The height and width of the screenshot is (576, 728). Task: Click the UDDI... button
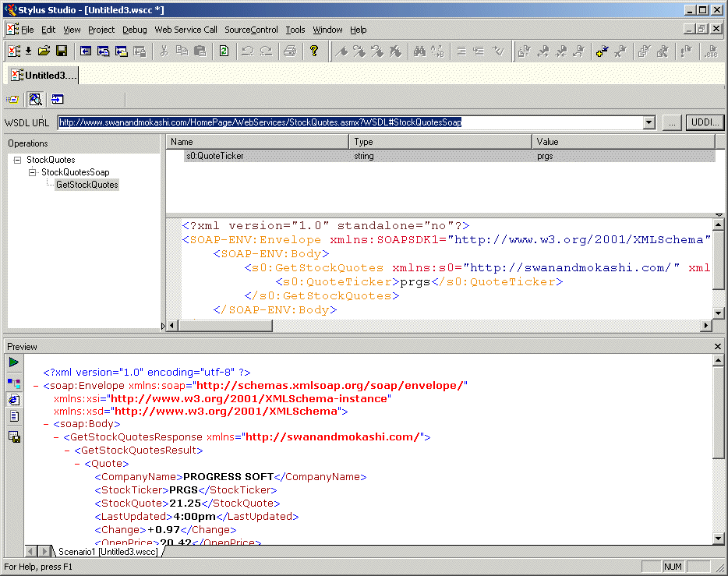(x=705, y=122)
